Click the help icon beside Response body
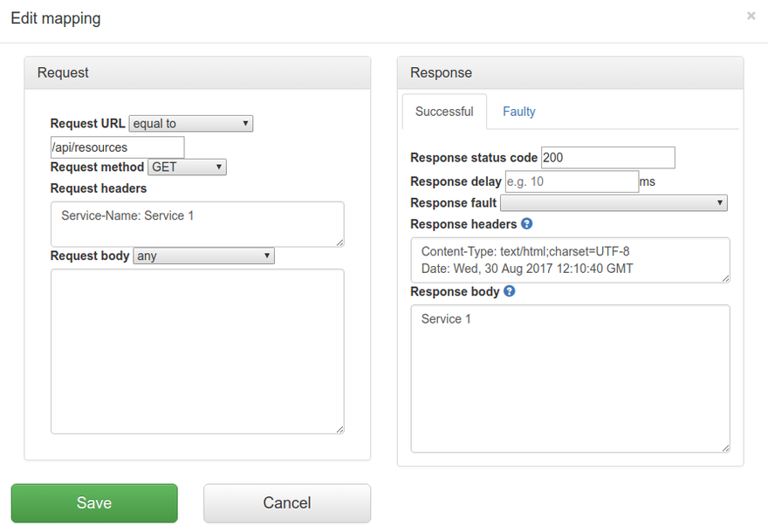The height and width of the screenshot is (532, 768). pyautogui.click(x=510, y=291)
